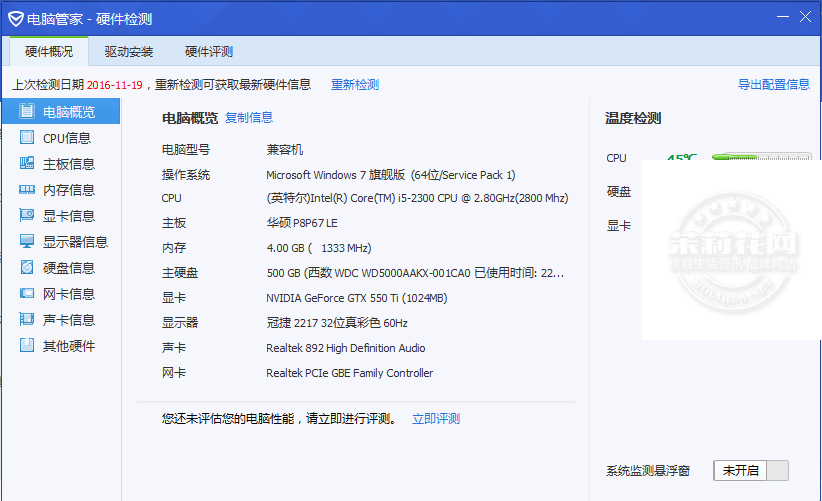Click the 冠捷 2217 display value
The height and width of the screenshot is (501, 822).
pos(337,323)
